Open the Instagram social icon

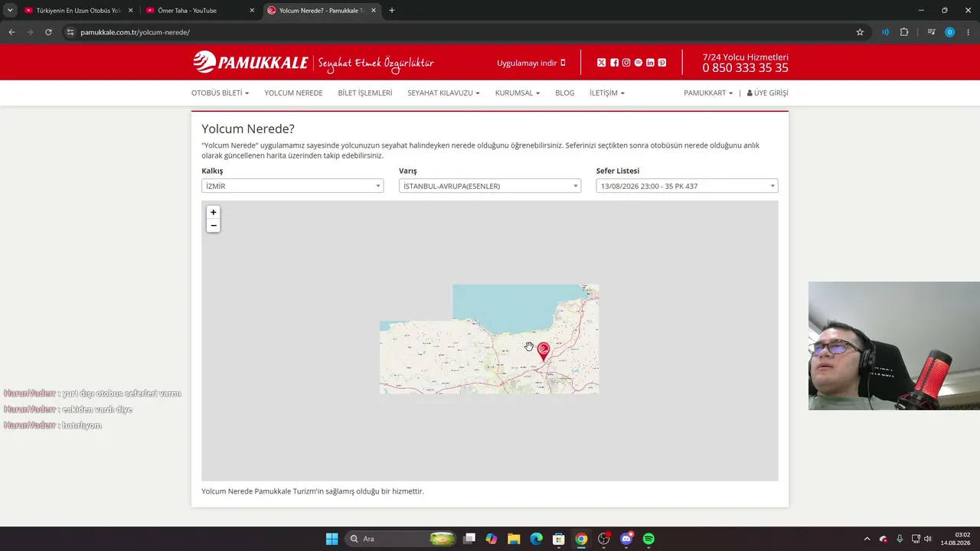pos(626,63)
